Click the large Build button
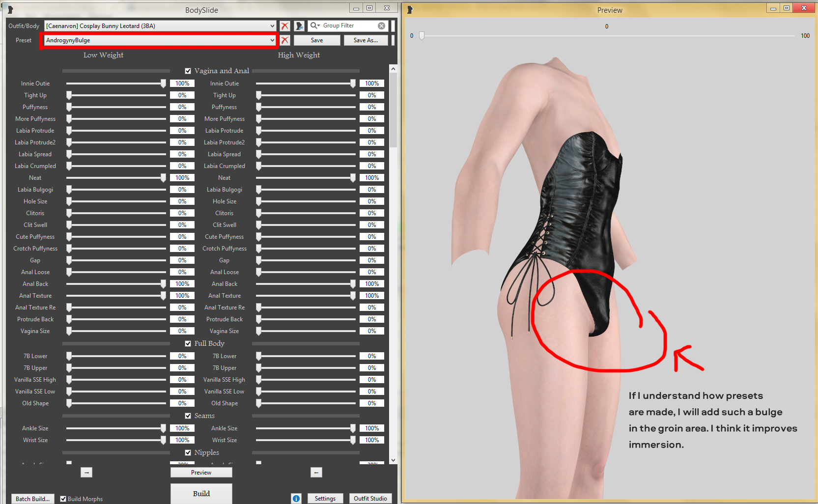The width and height of the screenshot is (818, 504). [201, 494]
